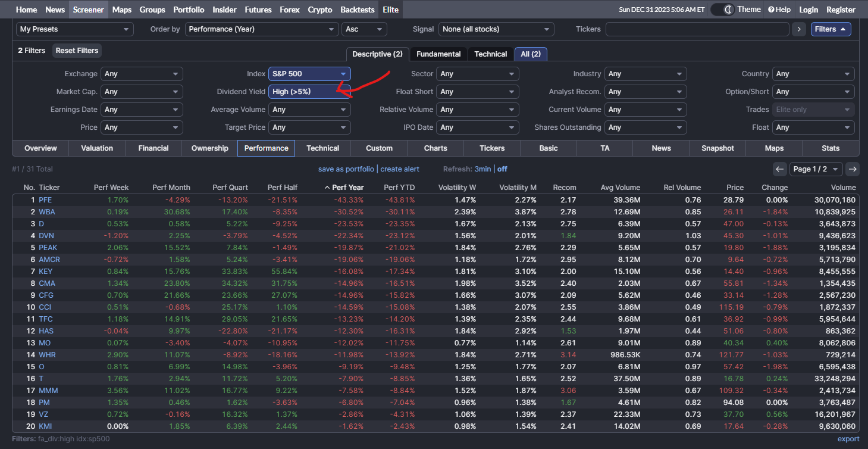Open the Snapshot view tab

[717, 148]
